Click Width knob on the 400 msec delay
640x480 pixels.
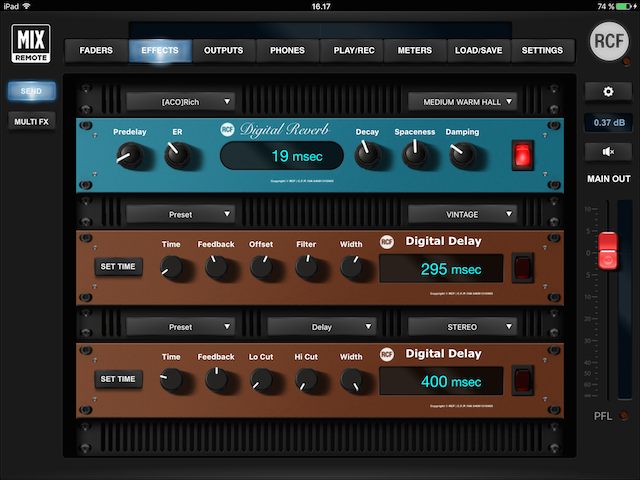(351, 380)
